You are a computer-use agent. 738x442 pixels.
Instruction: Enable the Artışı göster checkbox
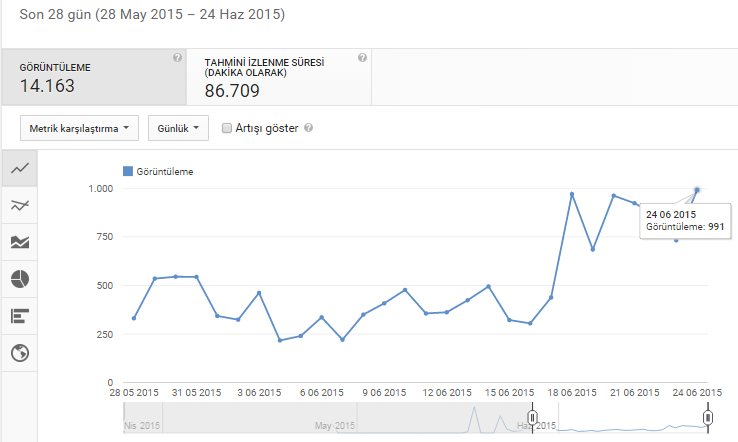point(227,128)
